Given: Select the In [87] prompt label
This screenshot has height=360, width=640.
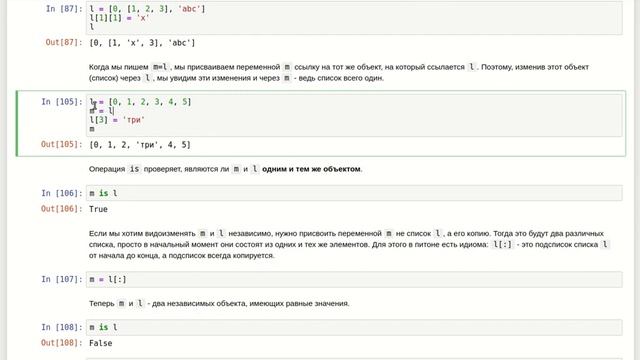Looking at the screenshot, I should coord(64,9).
